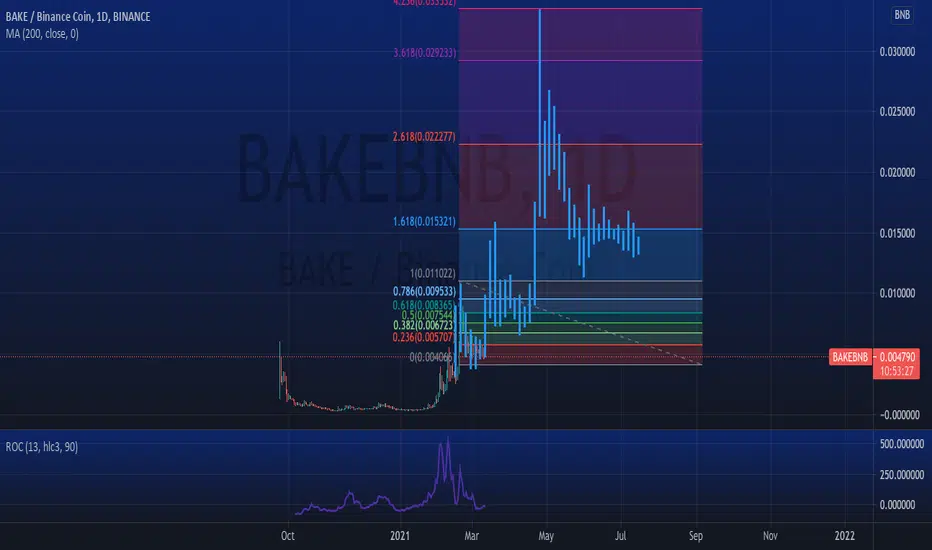Click the 1.618(0.015321) Fibonacci label
The width and height of the screenshot is (932, 550).
[424, 222]
